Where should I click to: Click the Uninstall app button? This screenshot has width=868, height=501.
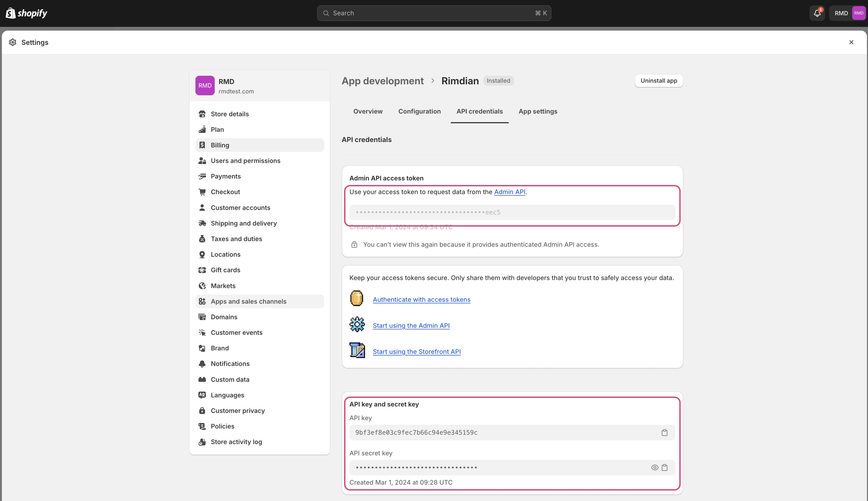click(x=659, y=81)
